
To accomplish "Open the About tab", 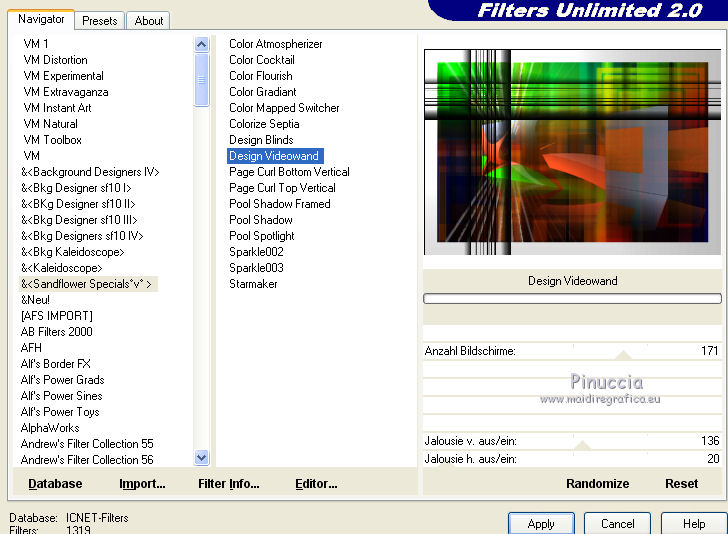I will coord(149,21).
